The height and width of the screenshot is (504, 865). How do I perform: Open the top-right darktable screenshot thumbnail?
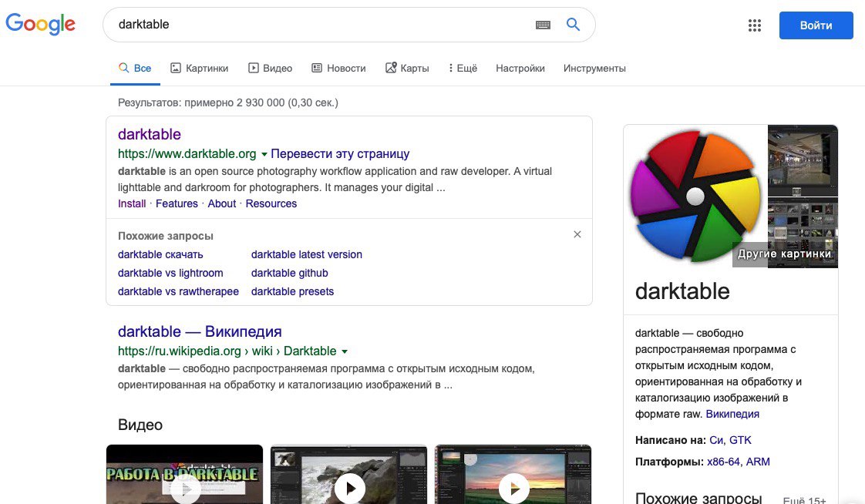(803, 160)
